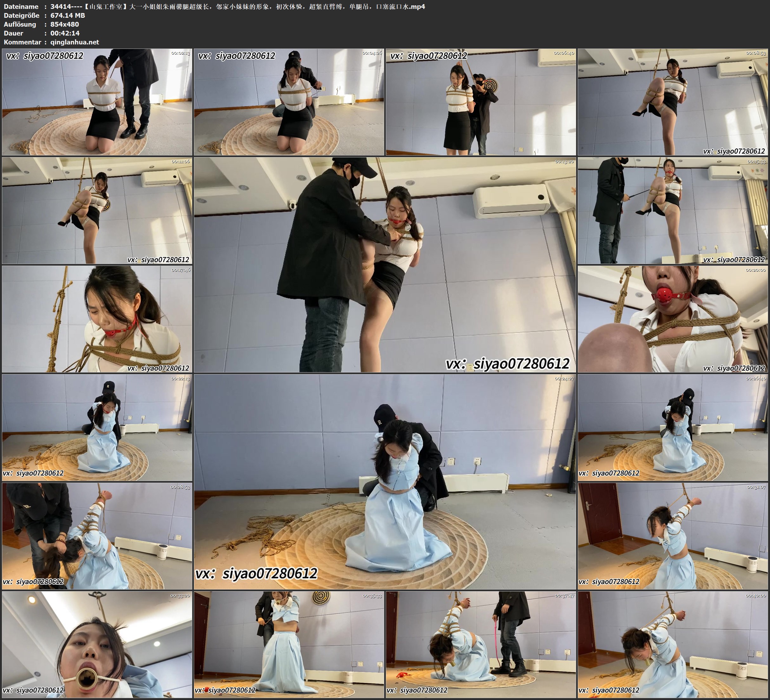Click the thumbnail stamped 00:35:33

pyautogui.click(x=289, y=644)
